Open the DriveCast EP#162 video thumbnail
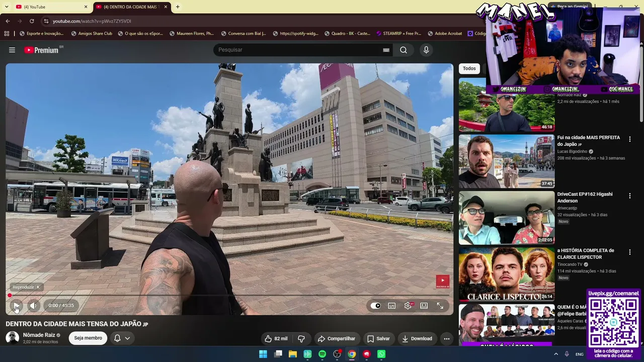Screen dimensions: 644x362 pyautogui.click(x=507, y=218)
